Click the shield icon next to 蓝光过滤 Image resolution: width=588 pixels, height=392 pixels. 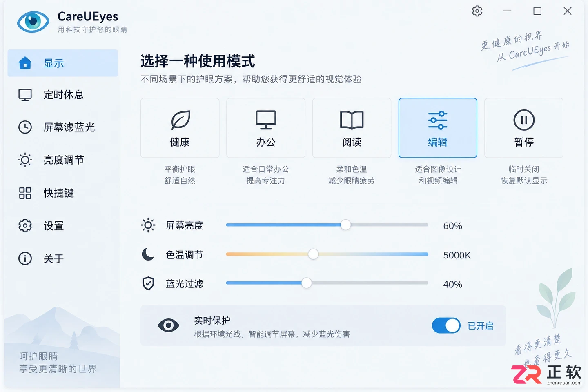click(148, 283)
